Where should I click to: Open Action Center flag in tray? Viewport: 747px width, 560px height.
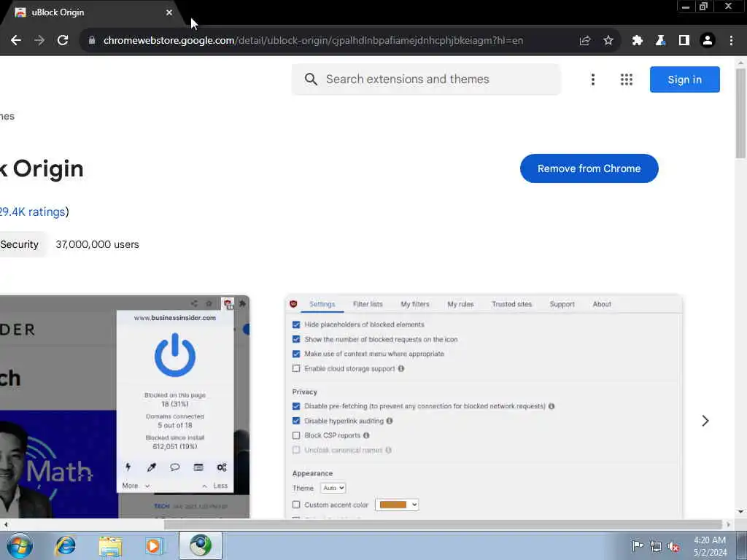(637, 546)
